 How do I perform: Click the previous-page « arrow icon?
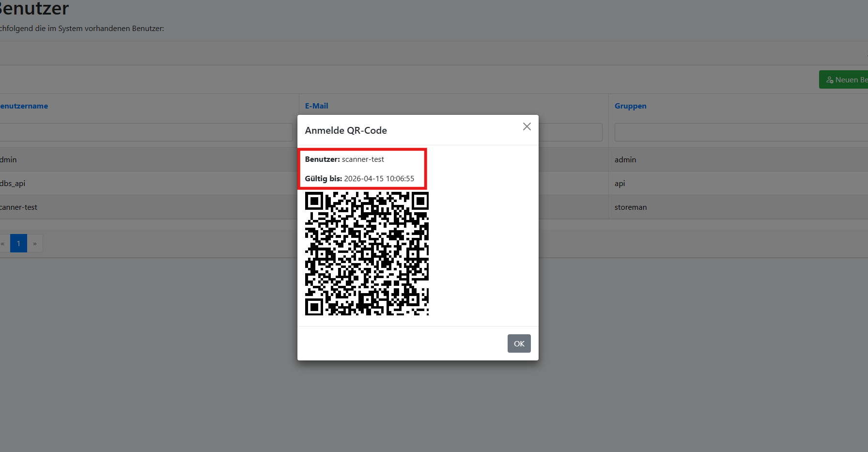3,243
